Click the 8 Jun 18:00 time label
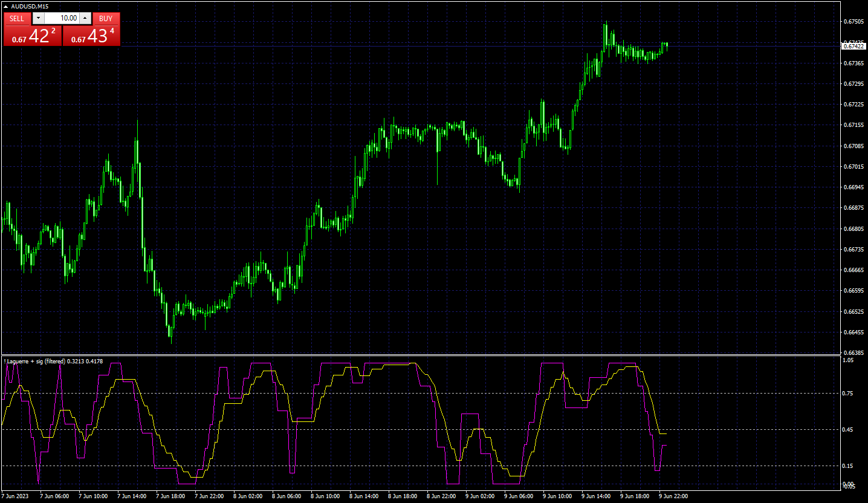Screen dimensions: 868x503 pyautogui.click(x=403, y=496)
